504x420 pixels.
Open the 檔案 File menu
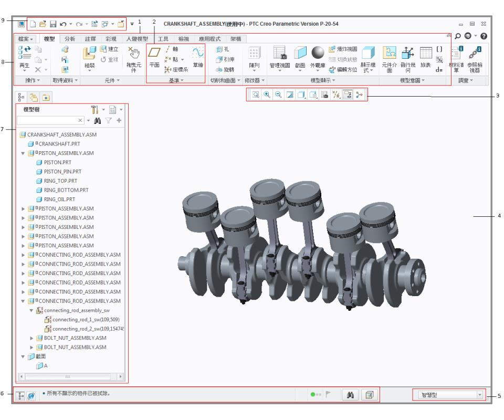(25, 39)
